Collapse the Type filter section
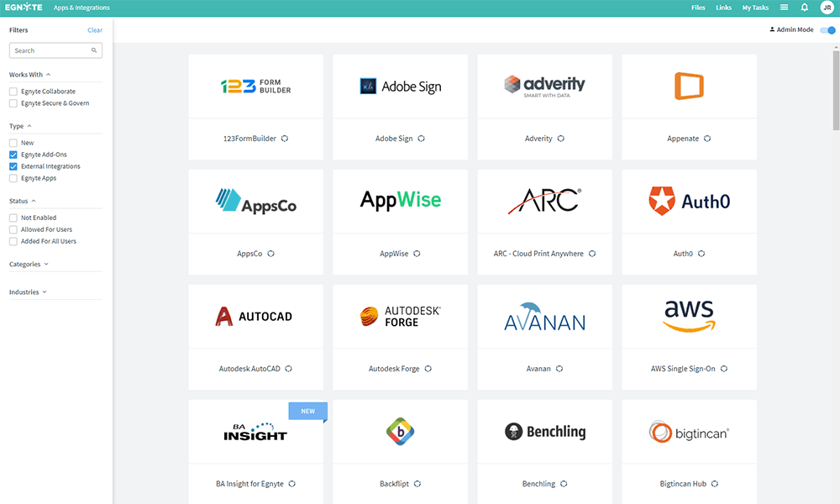The height and width of the screenshot is (504, 840). point(20,126)
